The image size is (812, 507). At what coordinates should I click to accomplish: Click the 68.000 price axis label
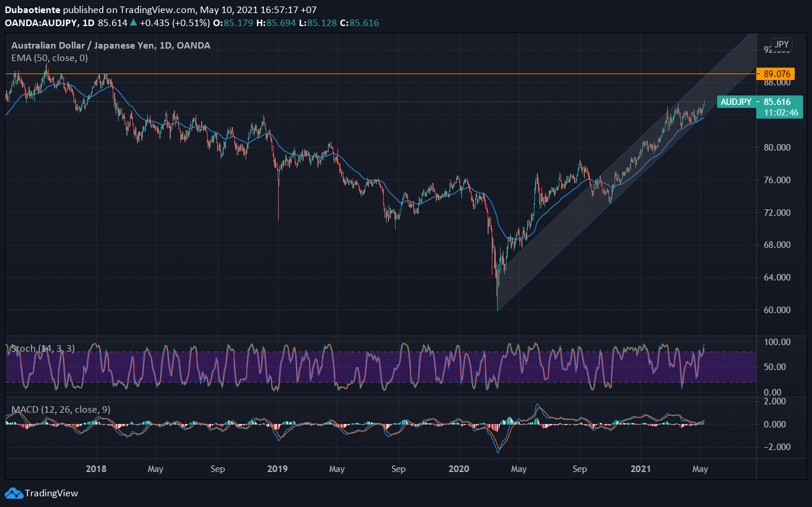pos(778,245)
